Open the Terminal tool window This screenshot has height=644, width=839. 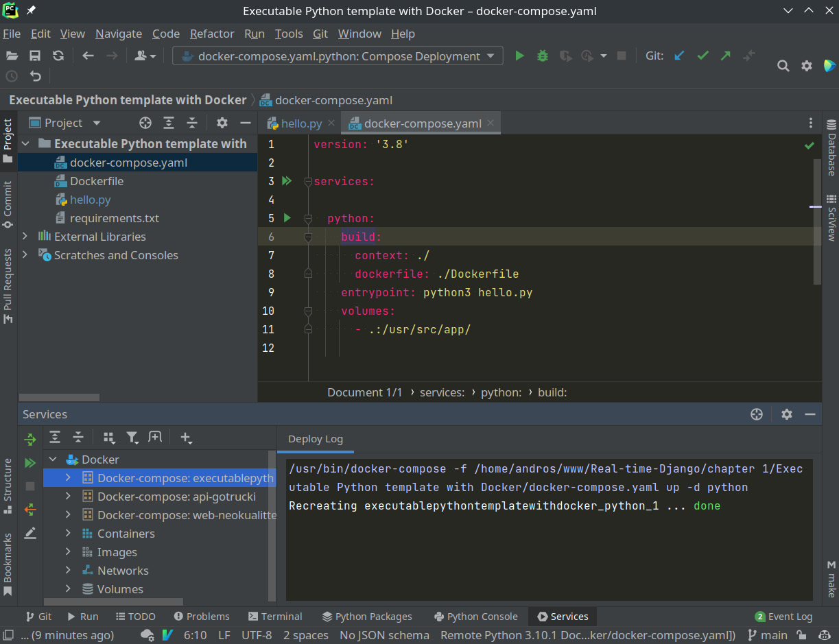click(x=275, y=616)
